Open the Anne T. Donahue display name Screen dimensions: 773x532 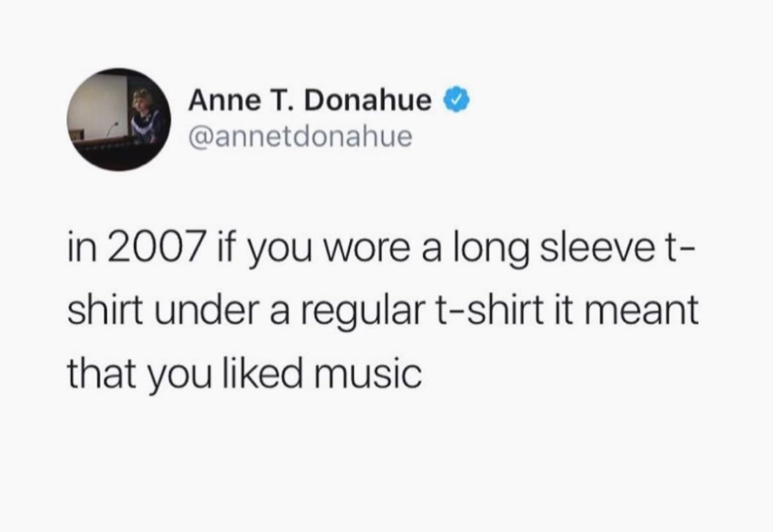(310, 101)
